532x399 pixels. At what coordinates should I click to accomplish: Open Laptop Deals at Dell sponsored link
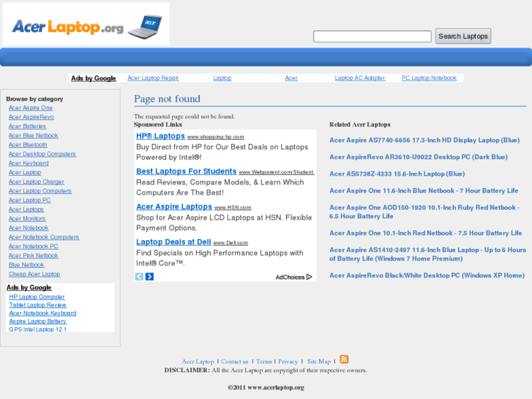pyautogui.click(x=173, y=242)
